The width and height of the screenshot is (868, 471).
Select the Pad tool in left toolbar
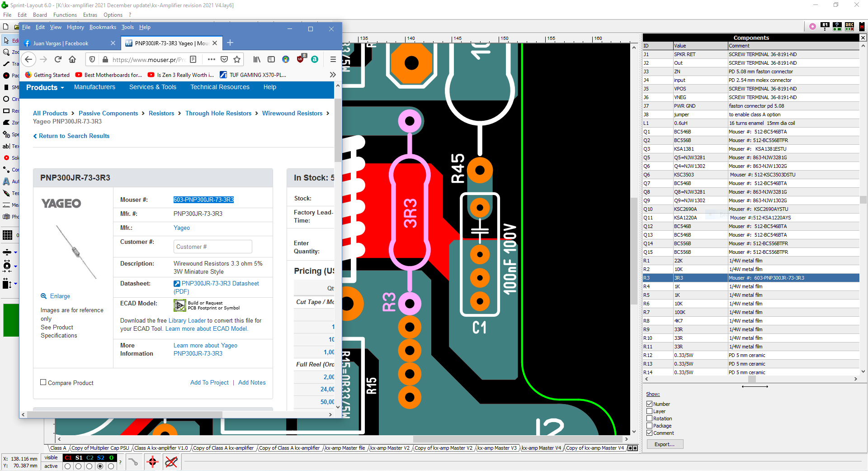(x=10, y=76)
